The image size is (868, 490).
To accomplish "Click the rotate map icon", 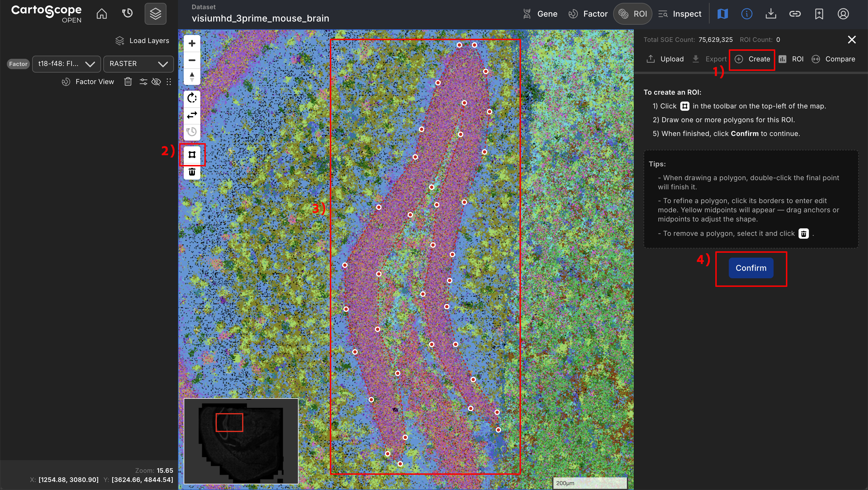I will (192, 98).
